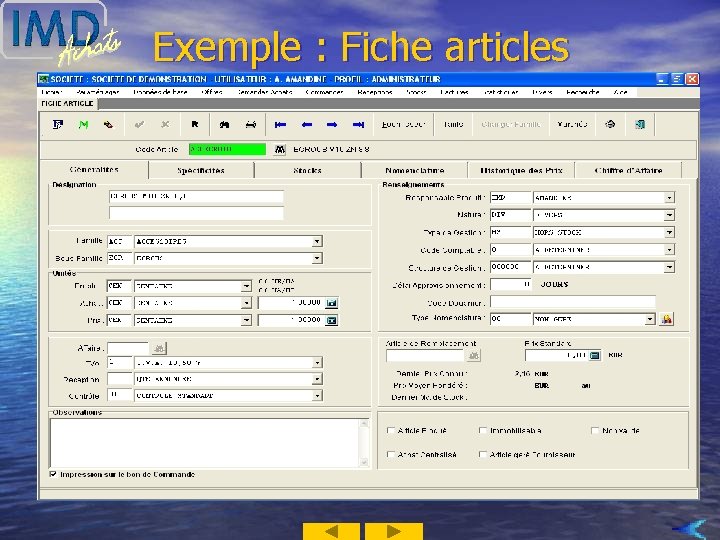Open the Réception dropdown
Screen dimensions: 720x540
tap(317, 379)
